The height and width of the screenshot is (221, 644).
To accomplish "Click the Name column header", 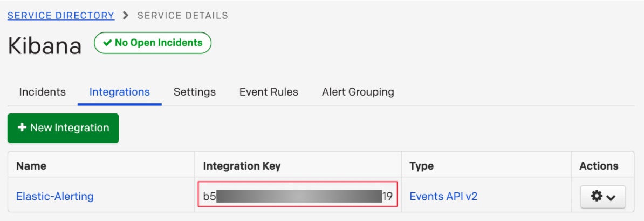I will pyautogui.click(x=31, y=166).
